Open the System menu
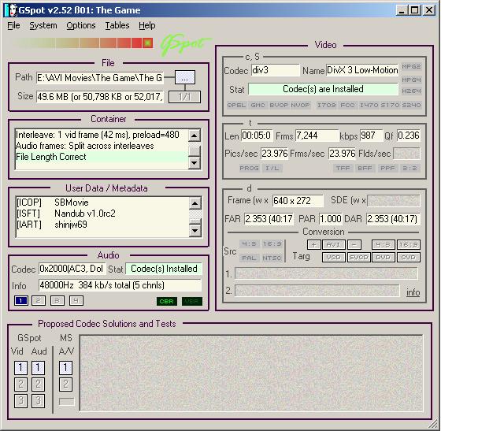Image resolution: width=504 pixels, height=431 pixels. tap(43, 25)
